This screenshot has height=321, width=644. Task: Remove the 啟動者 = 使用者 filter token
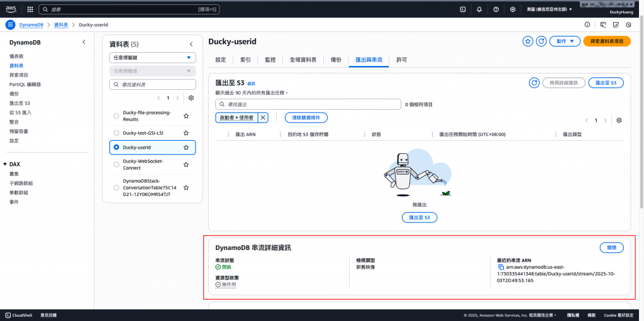[264, 118]
